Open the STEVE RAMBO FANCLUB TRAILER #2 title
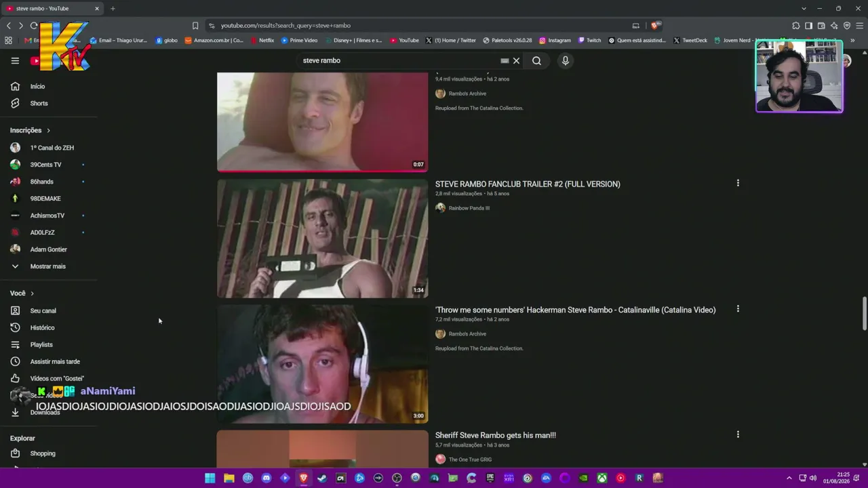This screenshot has height=488, width=868. coord(528,184)
